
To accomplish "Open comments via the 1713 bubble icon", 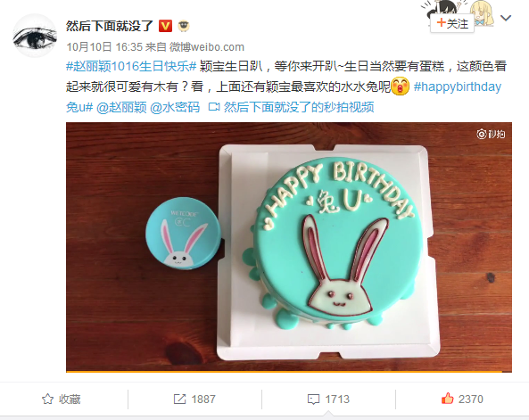I will coord(313,399).
